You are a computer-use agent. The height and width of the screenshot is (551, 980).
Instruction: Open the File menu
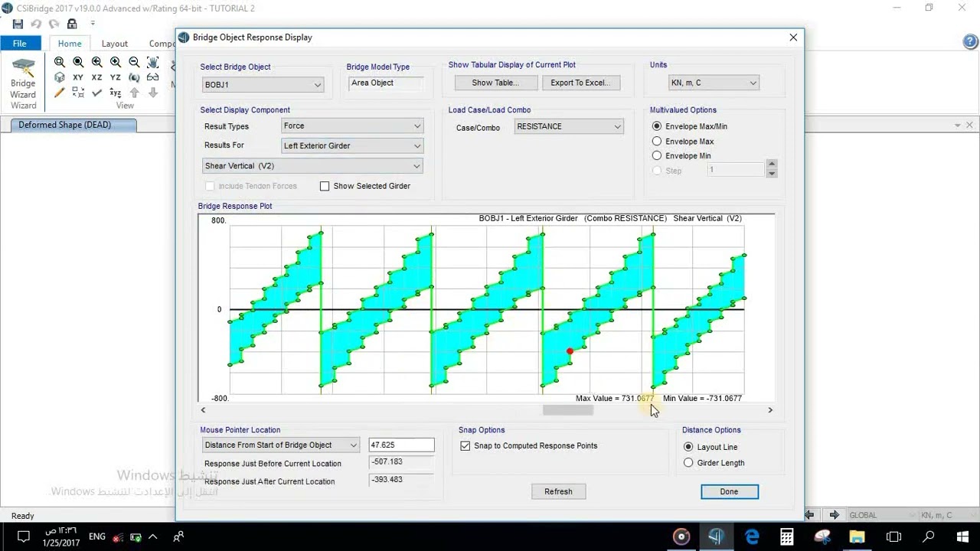[19, 44]
